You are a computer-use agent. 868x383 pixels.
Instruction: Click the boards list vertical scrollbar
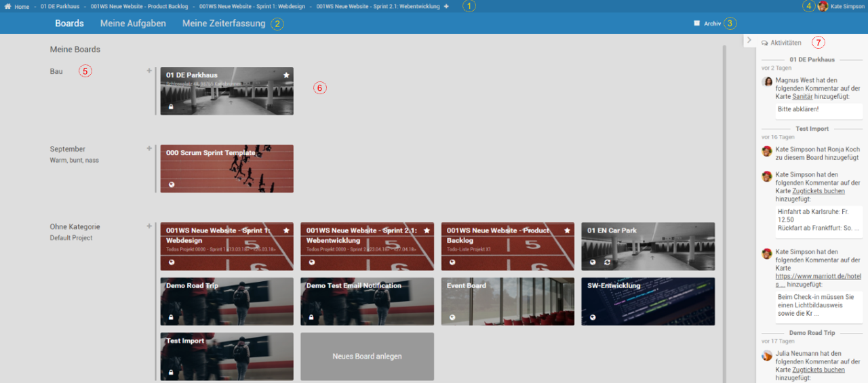[x=725, y=203]
